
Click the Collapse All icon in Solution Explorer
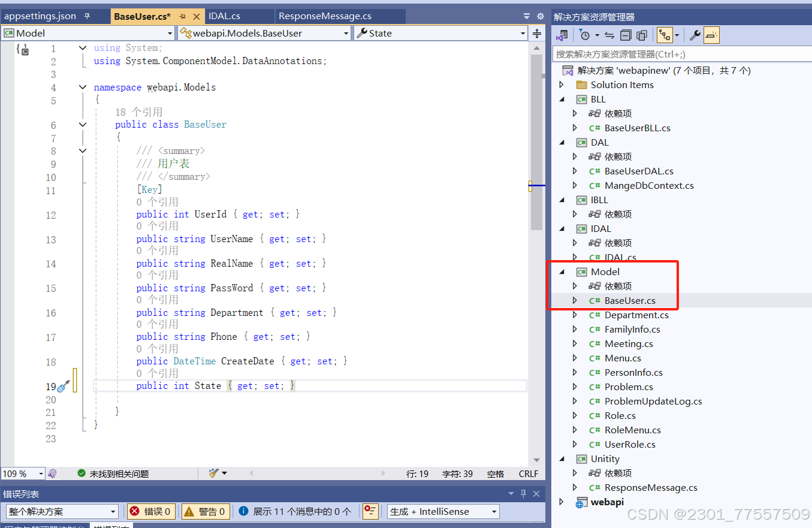[626, 35]
